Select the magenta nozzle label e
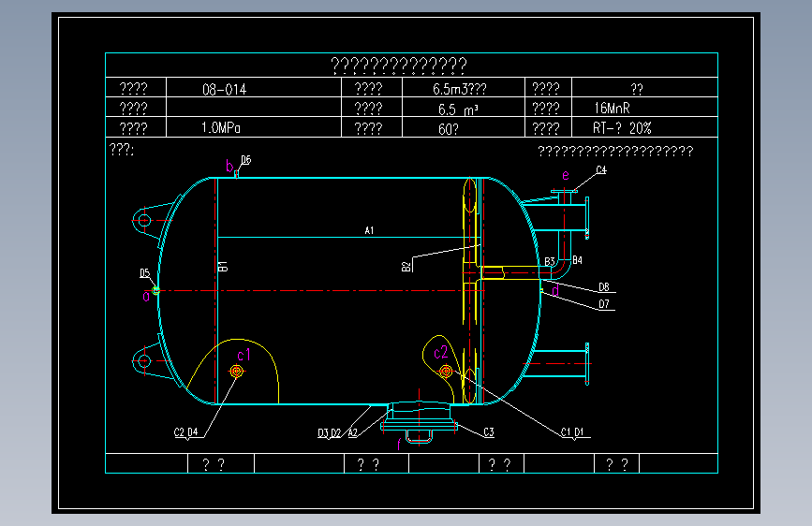The image size is (812, 526). tap(566, 176)
